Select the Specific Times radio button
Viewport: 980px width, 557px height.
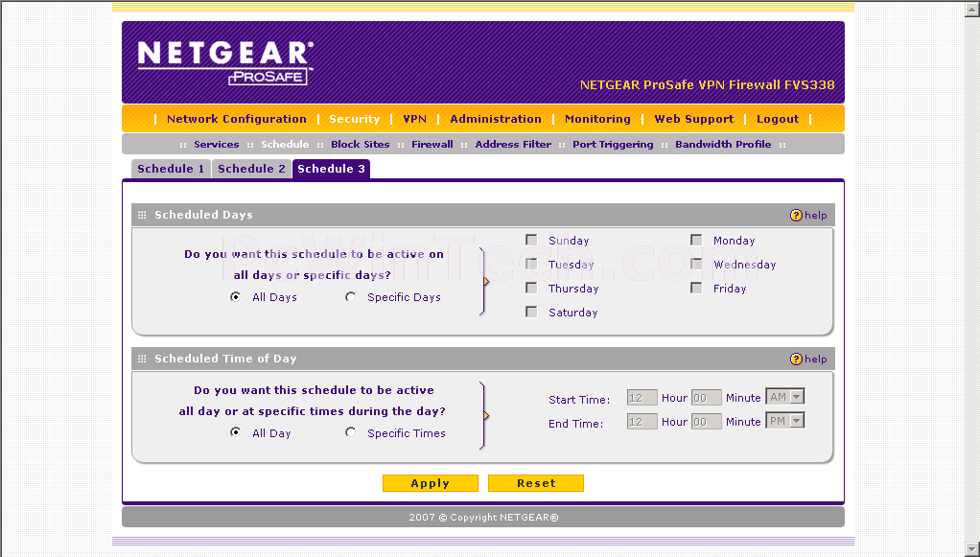(351, 432)
